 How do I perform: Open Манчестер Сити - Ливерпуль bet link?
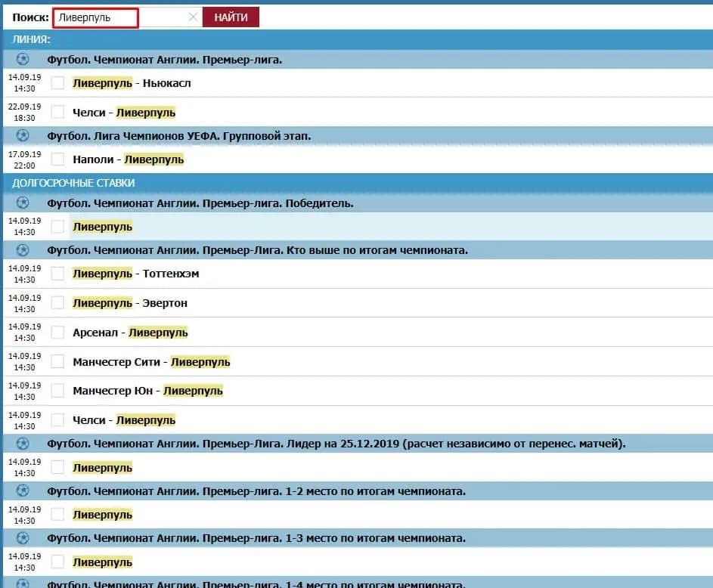[151, 362]
